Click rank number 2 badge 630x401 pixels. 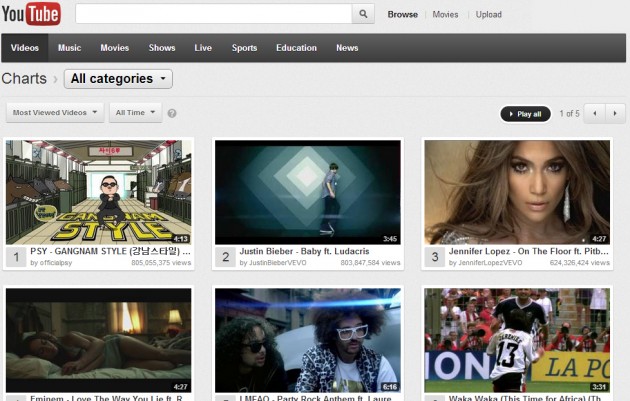pos(225,257)
